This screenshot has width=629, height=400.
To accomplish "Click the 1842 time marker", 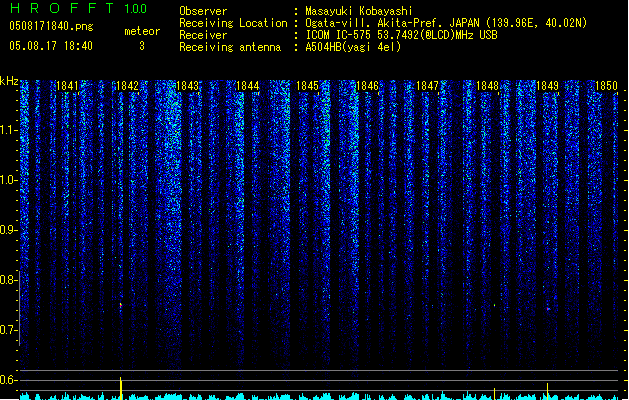I will (x=128, y=86).
